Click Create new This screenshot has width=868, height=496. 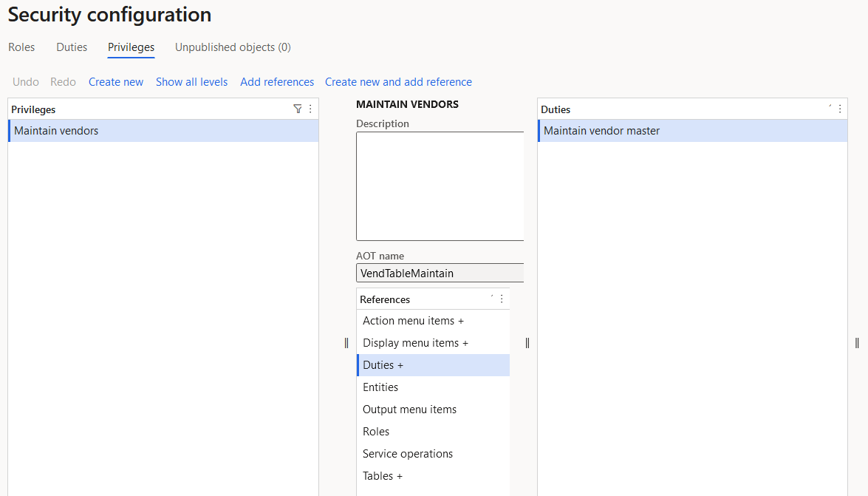116,82
